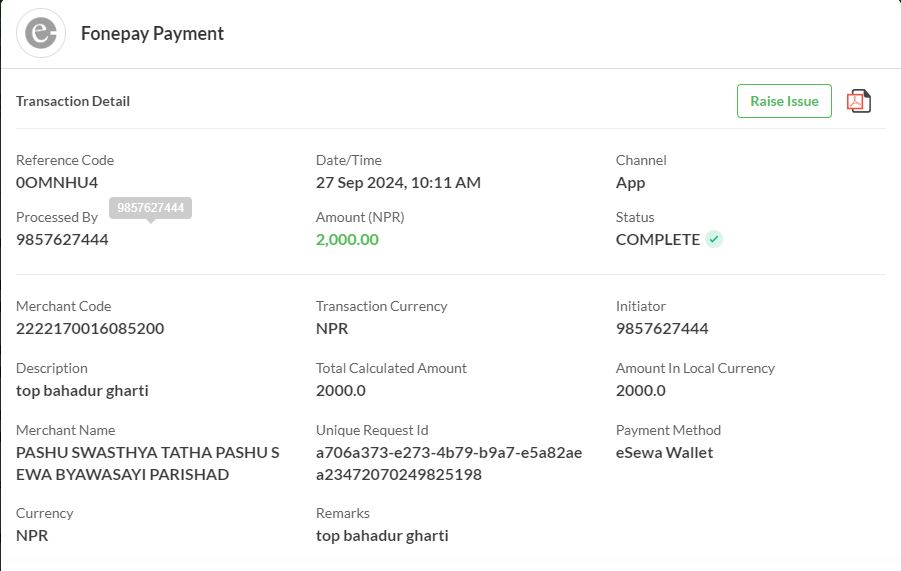Select the Unique Request Id value
901x571 pixels.
tap(449, 464)
